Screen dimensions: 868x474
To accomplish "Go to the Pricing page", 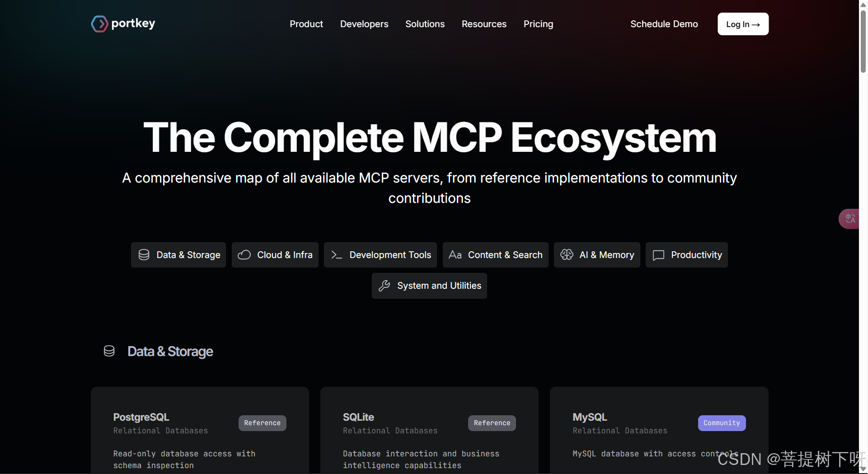I will [x=538, y=24].
